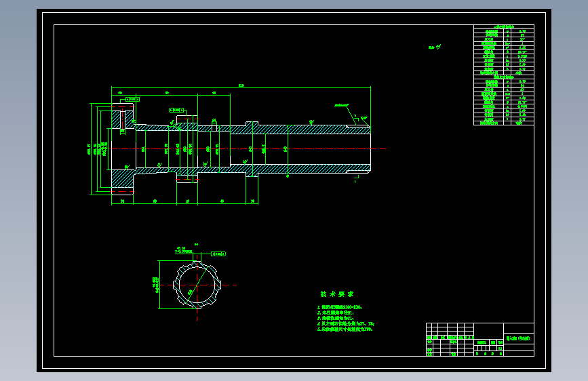588x381 pixels.
Task: Click the red horizontal centerline of the shaft
Action: pyautogui.click(x=248, y=149)
